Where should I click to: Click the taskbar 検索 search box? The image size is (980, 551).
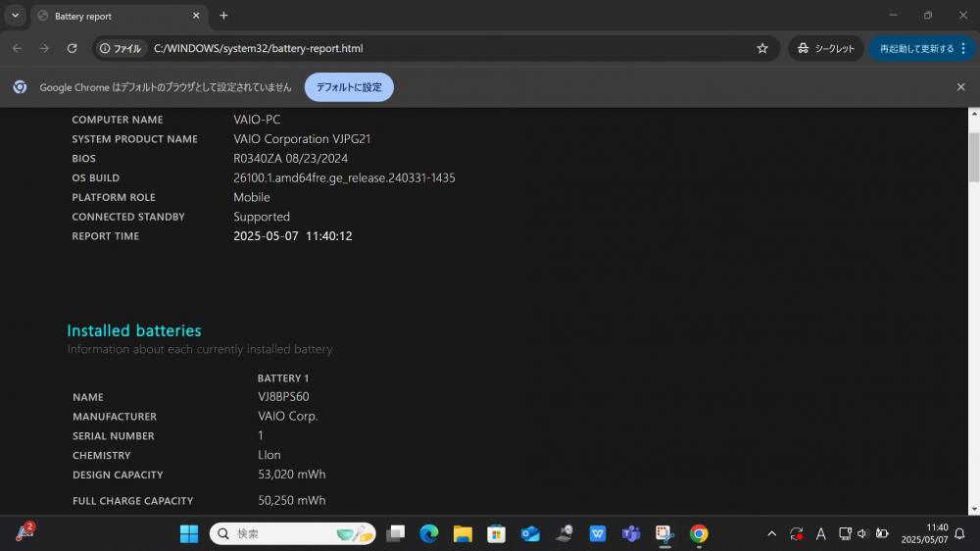coord(292,533)
